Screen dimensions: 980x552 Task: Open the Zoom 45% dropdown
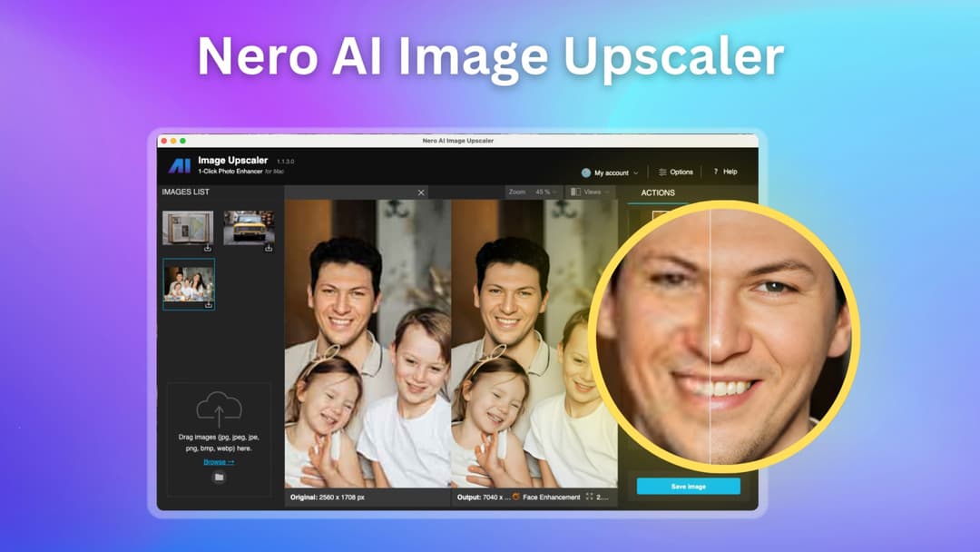tap(546, 191)
